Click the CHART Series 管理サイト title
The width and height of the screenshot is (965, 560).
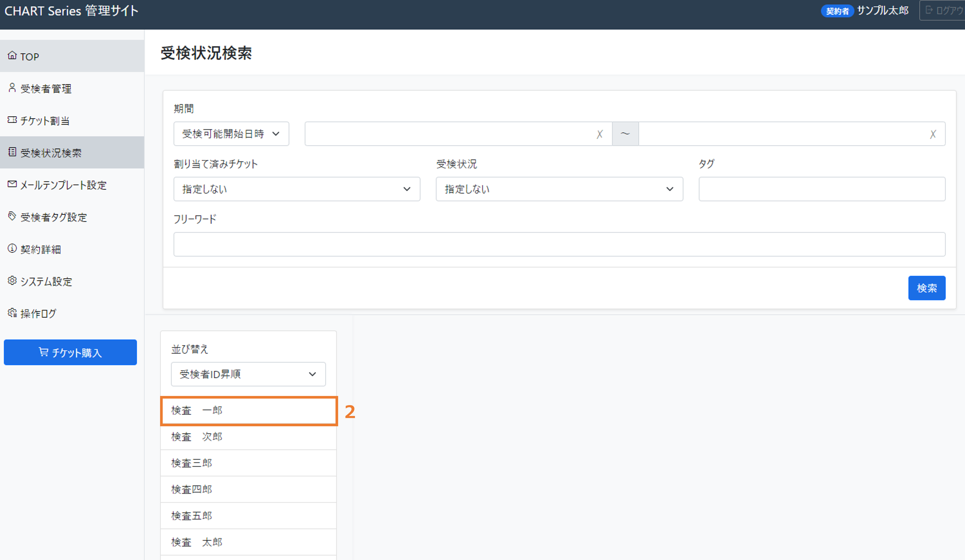pyautogui.click(x=71, y=11)
